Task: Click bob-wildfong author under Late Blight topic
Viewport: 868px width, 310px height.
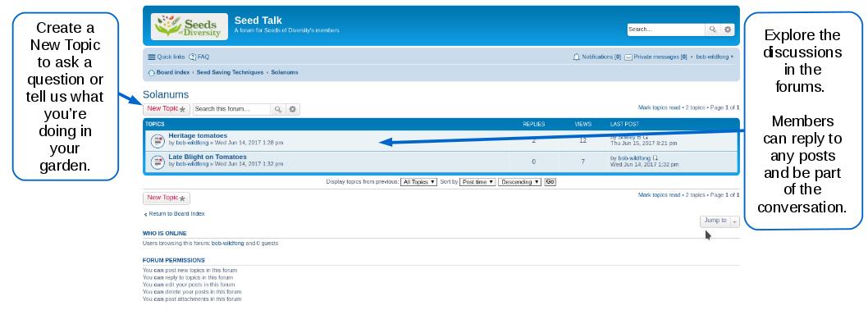Action: tap(193, 164)
